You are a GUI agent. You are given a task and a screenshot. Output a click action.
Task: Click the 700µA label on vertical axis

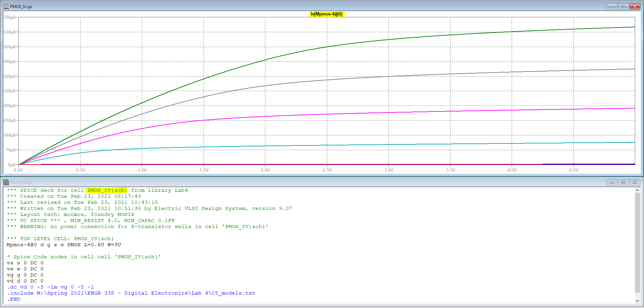point(9,17)
